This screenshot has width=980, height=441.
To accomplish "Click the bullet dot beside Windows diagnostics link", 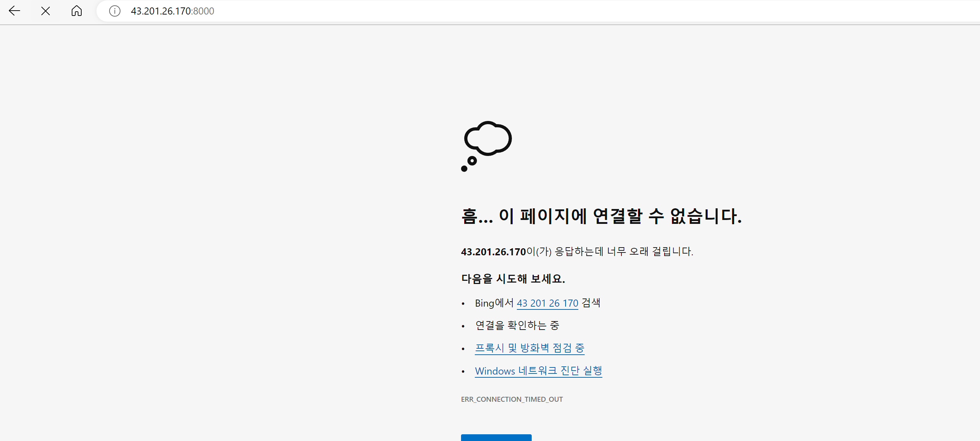I will pyautogui.click(x=463, y=371).
